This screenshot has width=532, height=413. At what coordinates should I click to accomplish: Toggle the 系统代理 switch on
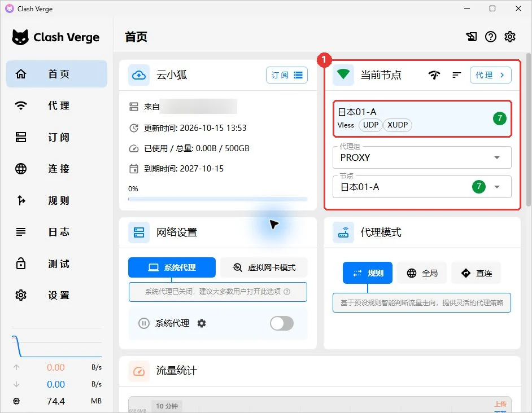click(x=282, y=323)
